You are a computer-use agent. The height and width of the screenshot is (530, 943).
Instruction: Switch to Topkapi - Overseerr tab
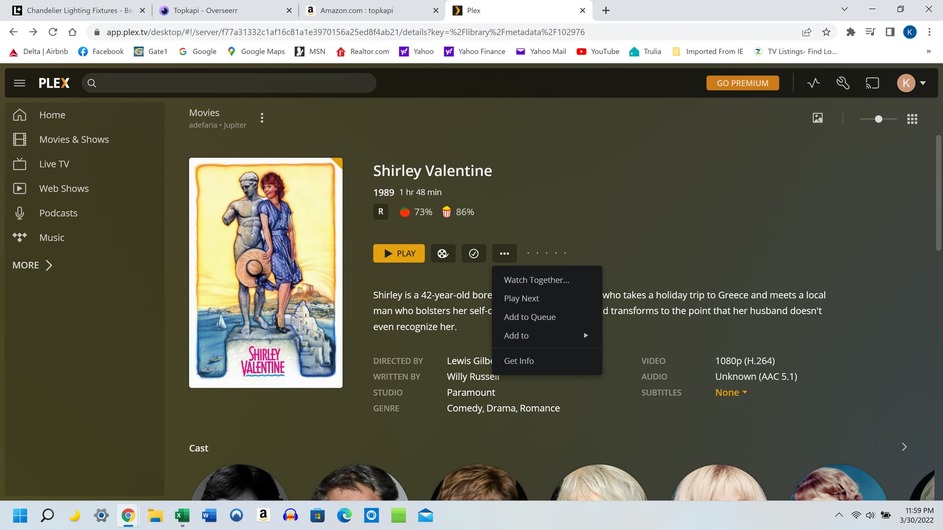point(224,10)
